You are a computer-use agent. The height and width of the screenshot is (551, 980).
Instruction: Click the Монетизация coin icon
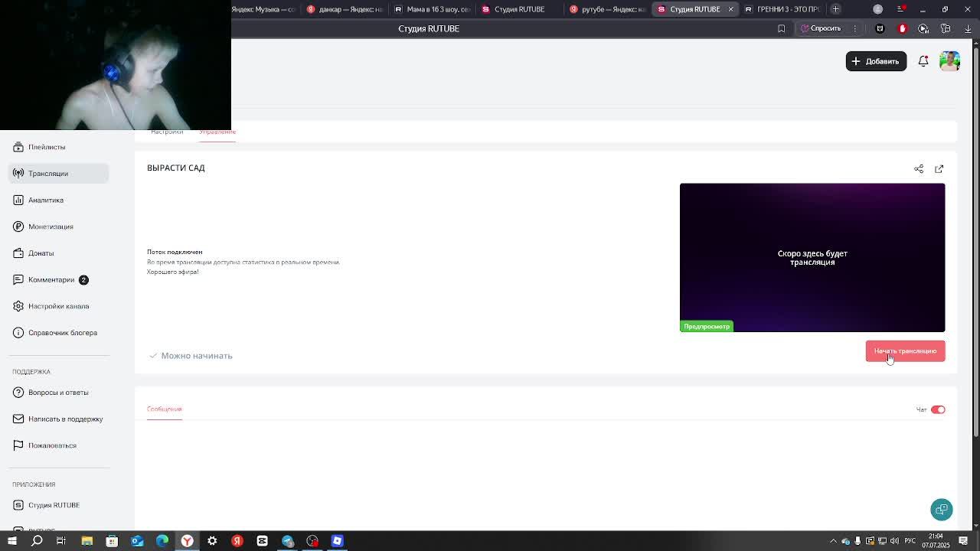18,227
